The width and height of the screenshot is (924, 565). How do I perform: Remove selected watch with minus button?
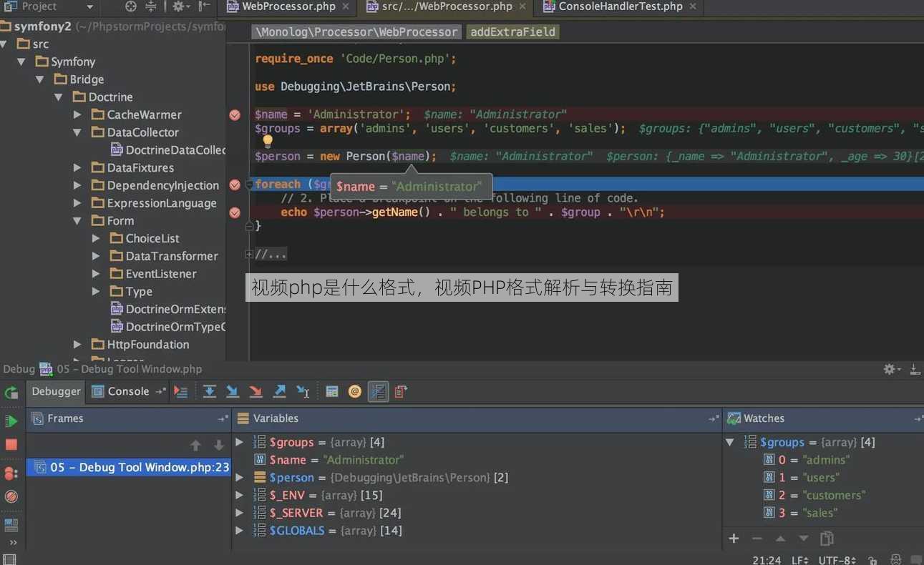757,539
